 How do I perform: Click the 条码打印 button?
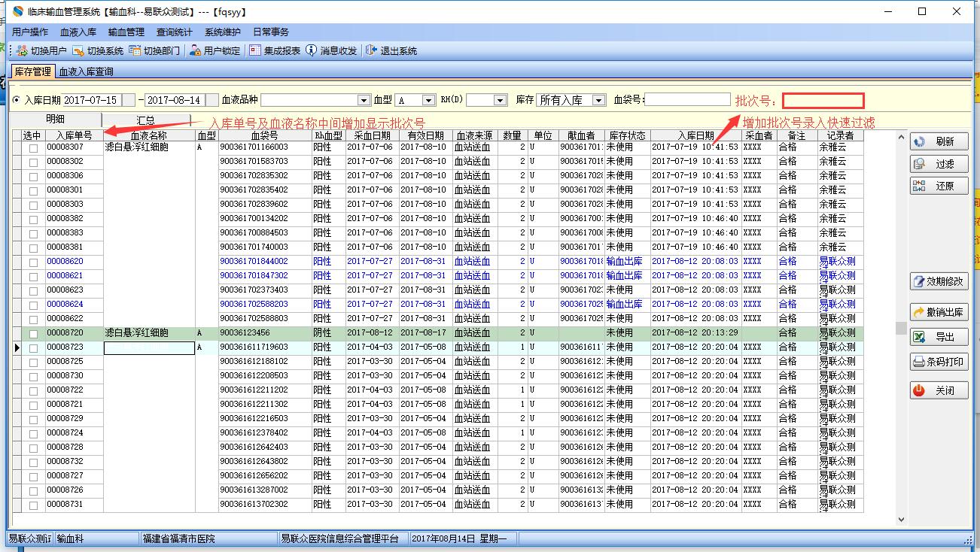(x=939, y=362)
